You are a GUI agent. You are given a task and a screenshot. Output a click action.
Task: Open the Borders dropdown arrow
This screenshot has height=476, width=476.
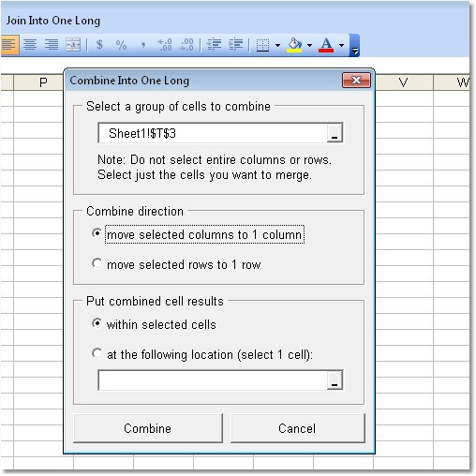(277, 45)
